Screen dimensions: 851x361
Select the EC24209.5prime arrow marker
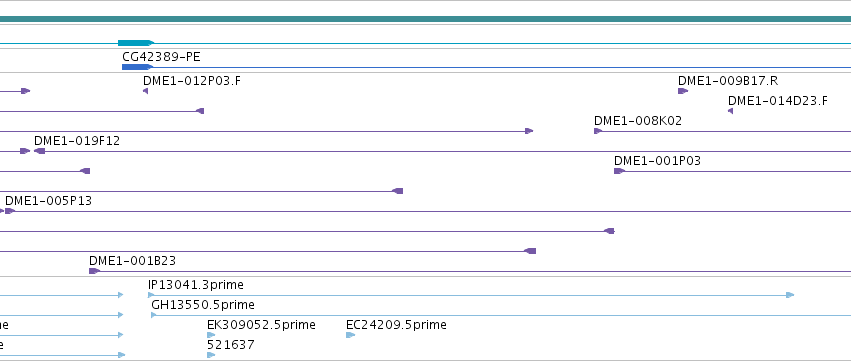351,335
